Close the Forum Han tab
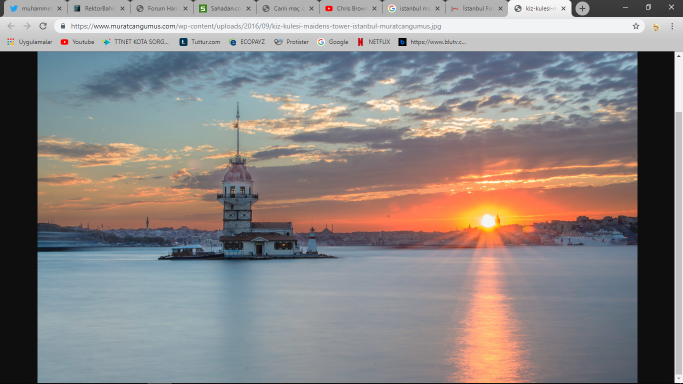683x384 pixels. click(x=185, y=8)
